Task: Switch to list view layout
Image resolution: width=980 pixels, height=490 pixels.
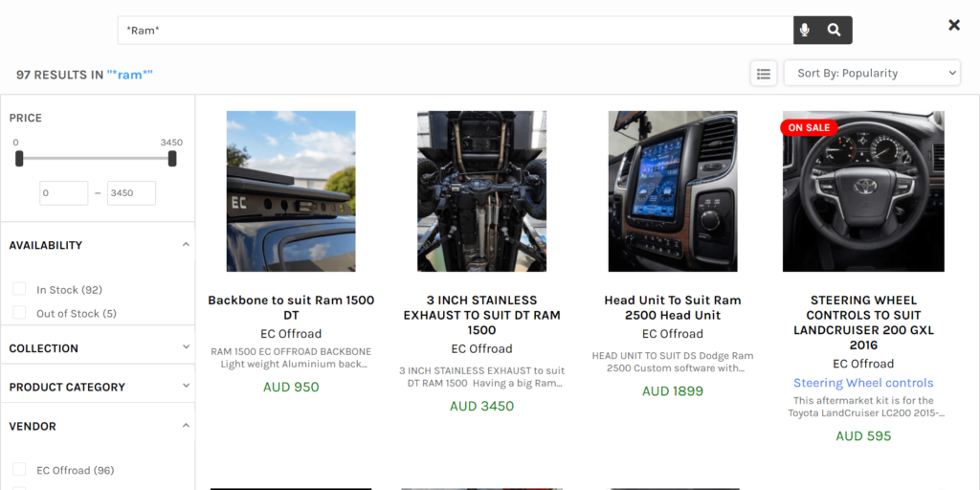Action: click(763, 74)
